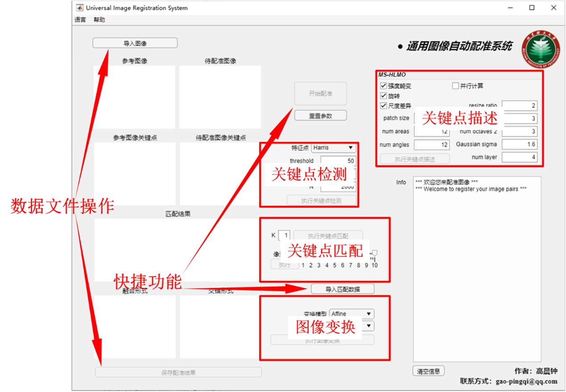566x392 pixels.
Task: Enable the 并行计算 checkbox
Action: pos(455,86)
